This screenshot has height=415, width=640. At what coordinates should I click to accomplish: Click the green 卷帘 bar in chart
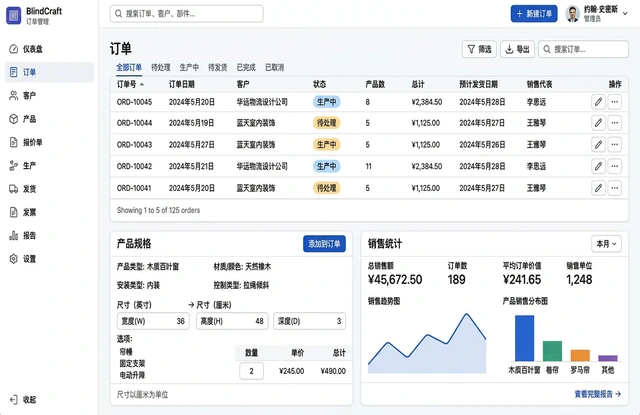552,351
